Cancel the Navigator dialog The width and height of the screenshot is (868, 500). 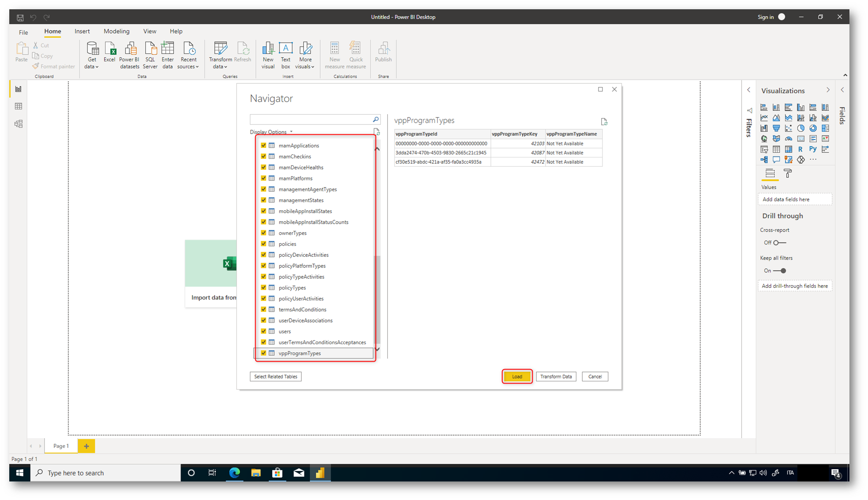595,376
